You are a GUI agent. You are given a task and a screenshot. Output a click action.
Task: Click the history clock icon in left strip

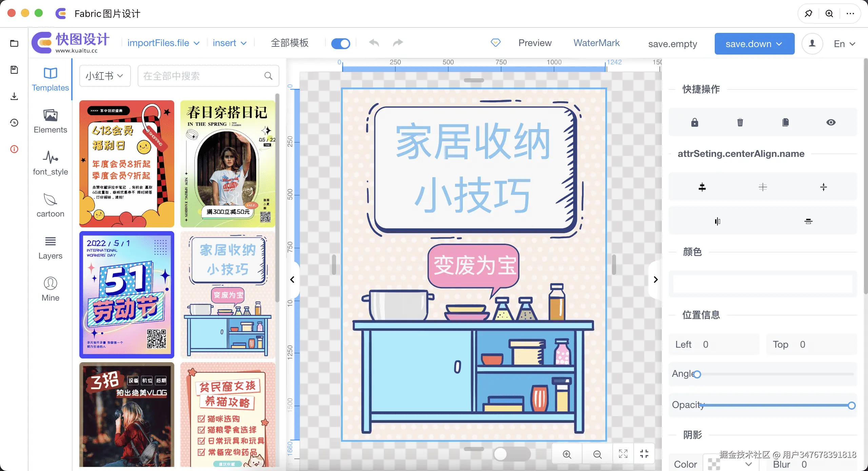pyautogui.click(x=14, y=123)
